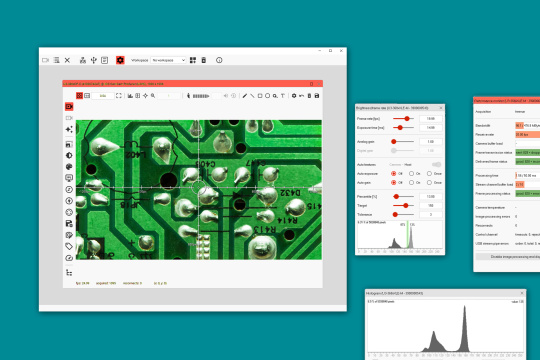540x360 pixels.
Task: Toggle the crosshair overlay icon
Action: click(145, 96)
